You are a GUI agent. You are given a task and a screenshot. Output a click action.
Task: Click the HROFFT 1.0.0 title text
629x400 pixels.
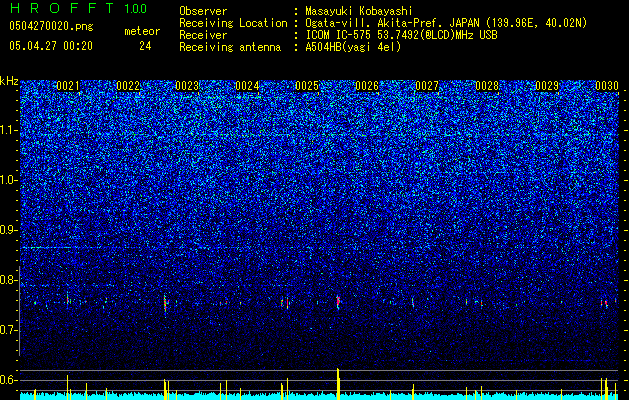pos(78,8)
